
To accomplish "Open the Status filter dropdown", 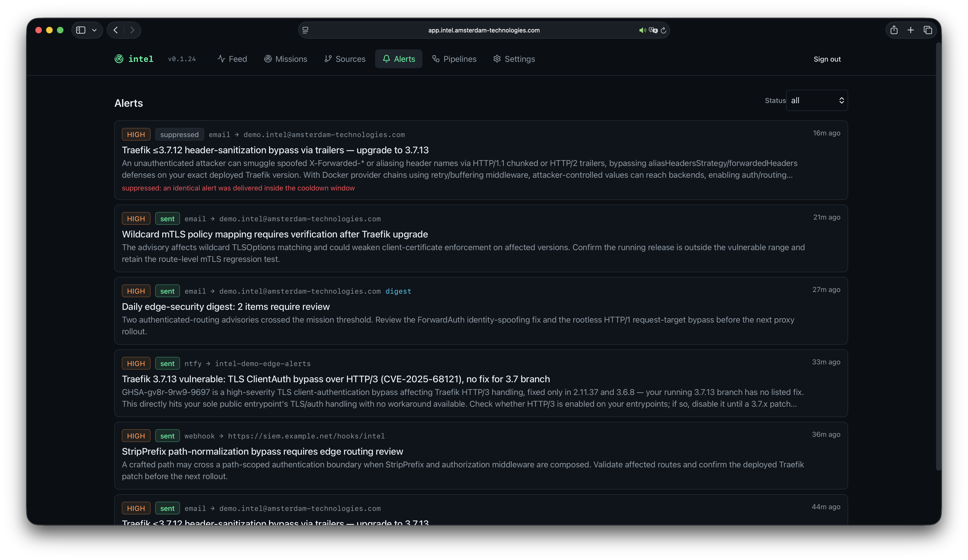I will 817,100.
